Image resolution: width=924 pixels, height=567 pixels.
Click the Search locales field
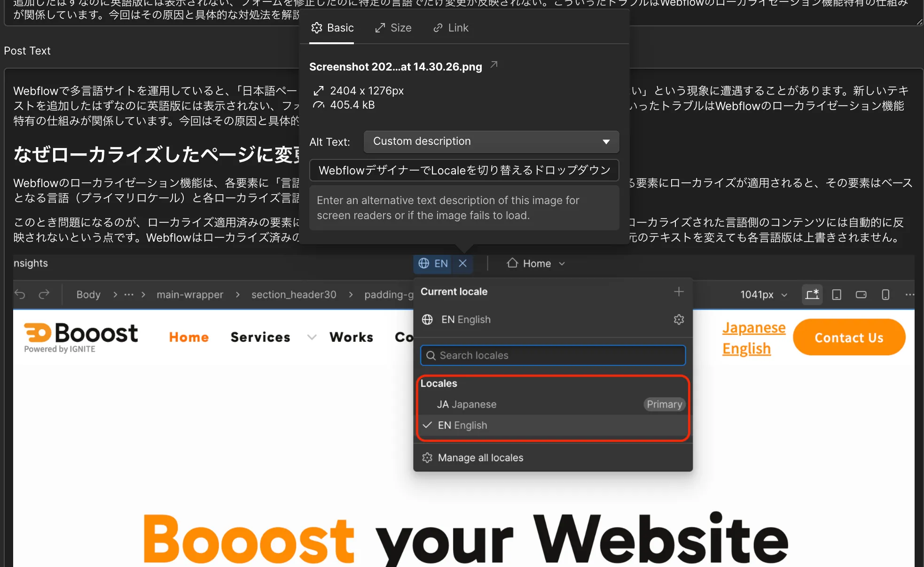(553, 355)
